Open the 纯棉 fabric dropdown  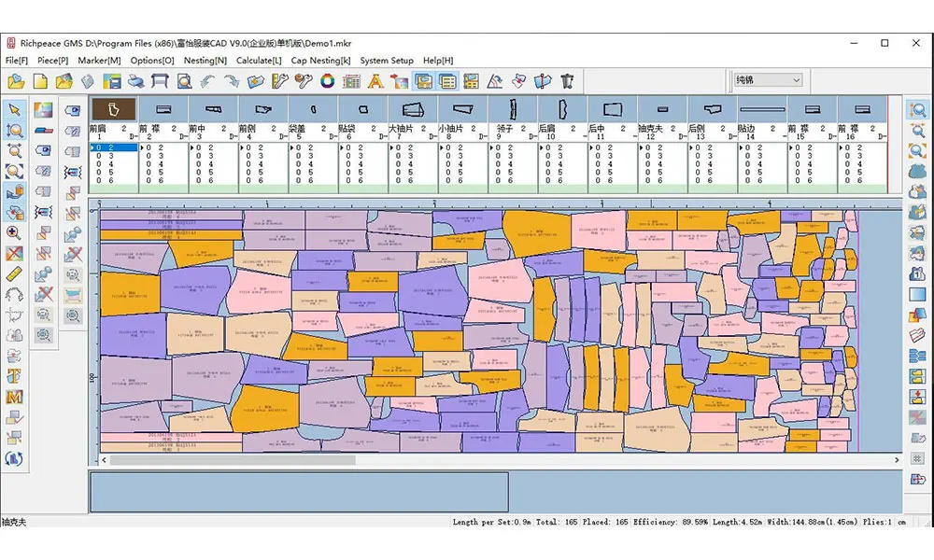pos(768,81)
